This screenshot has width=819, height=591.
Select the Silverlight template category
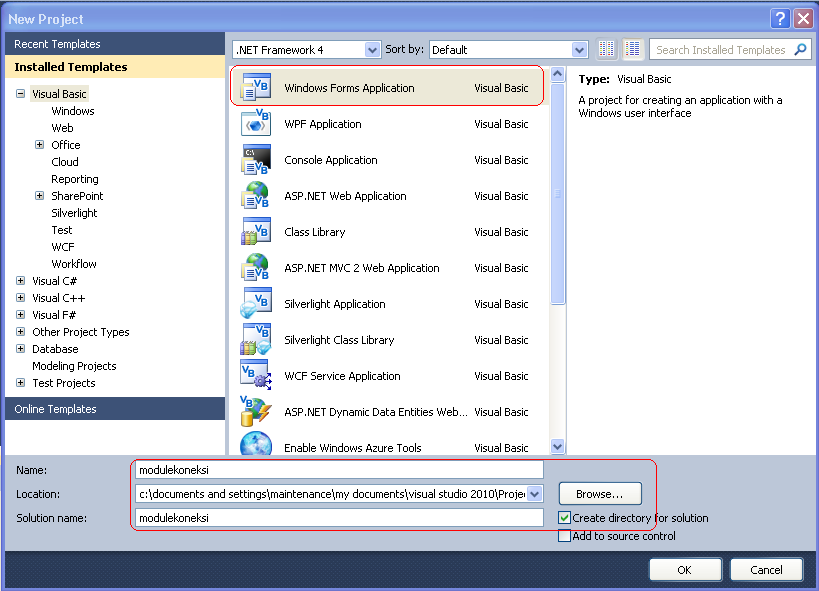75,213
